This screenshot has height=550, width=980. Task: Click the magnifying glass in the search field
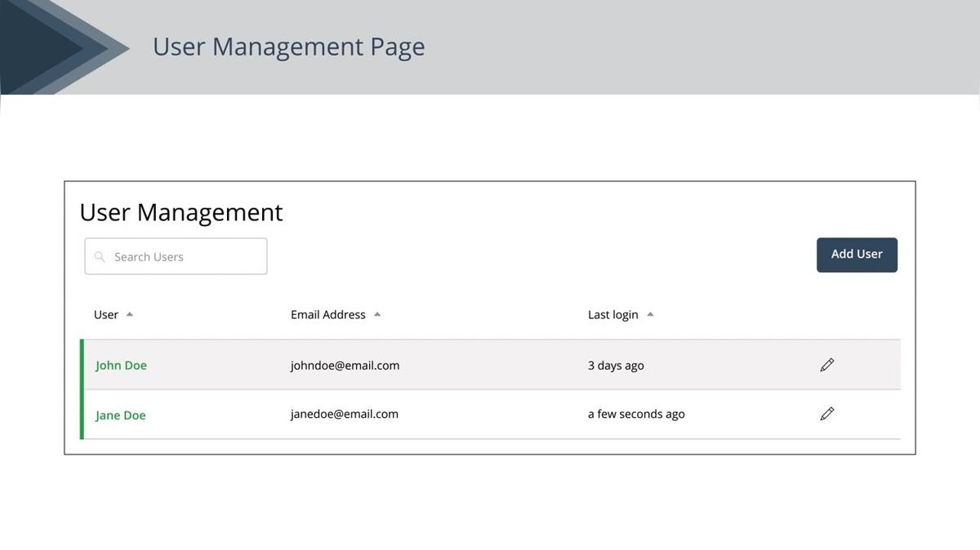[100, 256]
